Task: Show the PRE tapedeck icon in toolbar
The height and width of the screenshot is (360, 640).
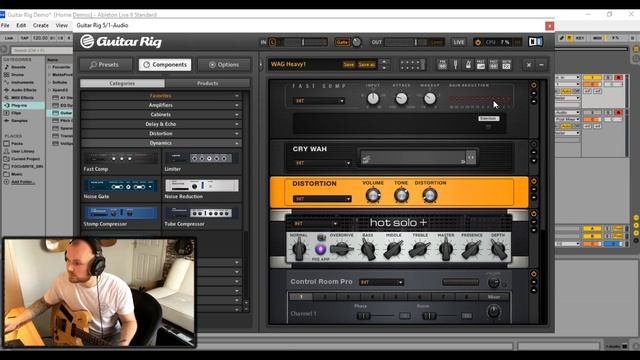Action: (x=442, y=64)
